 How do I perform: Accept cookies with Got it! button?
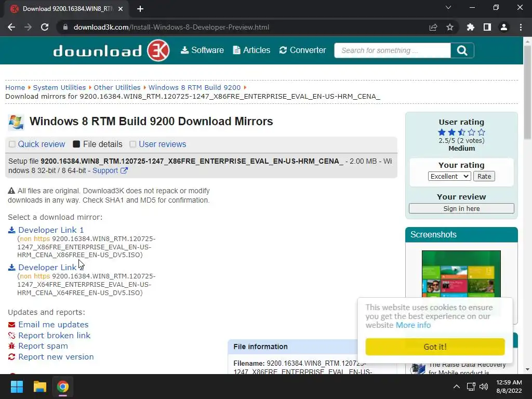(435, 347)
